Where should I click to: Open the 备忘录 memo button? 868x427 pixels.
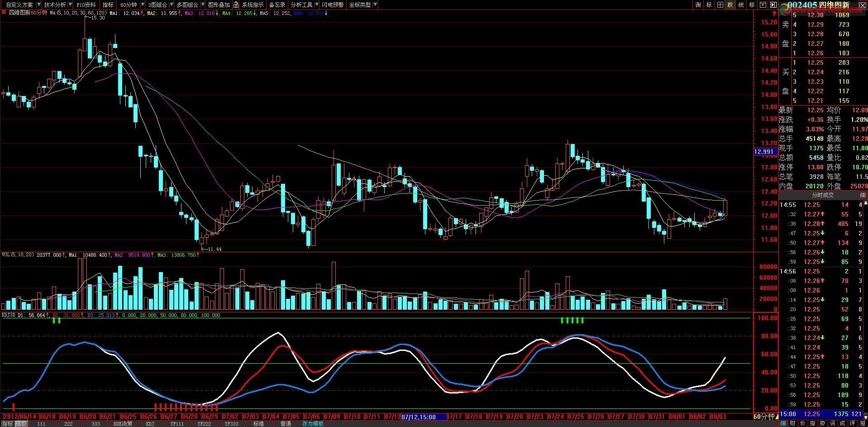click(x=277, y=5)
